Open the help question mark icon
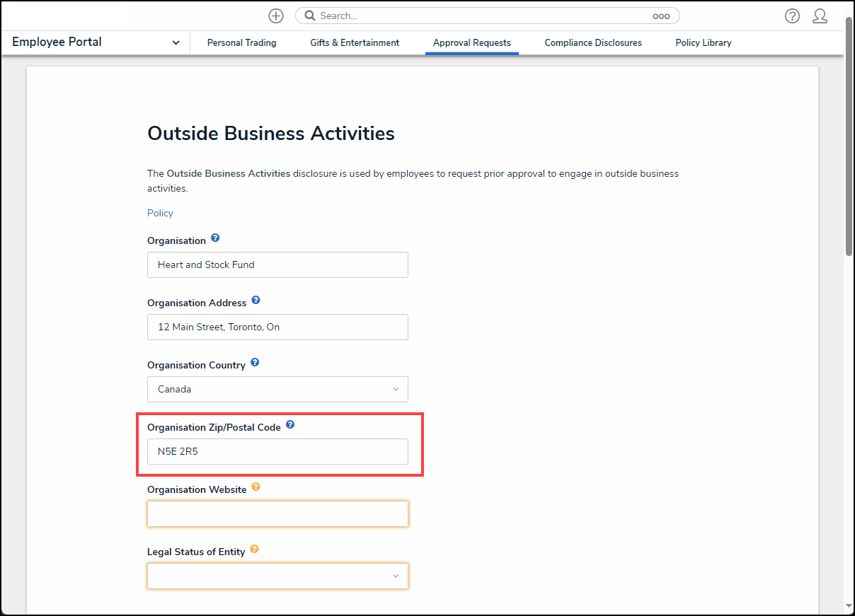Screen dimensions: 855x616 coord(792,16)
